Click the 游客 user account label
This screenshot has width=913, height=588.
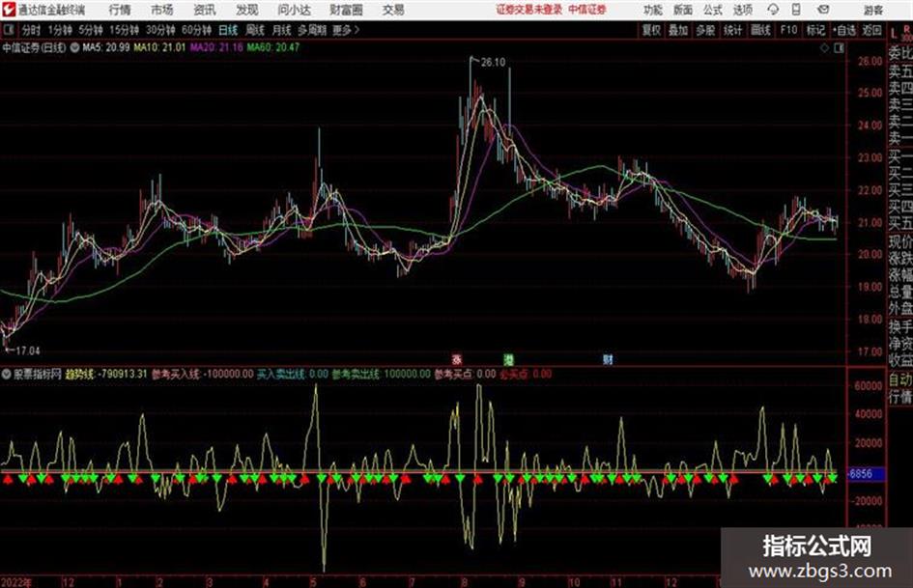point(872,10)
